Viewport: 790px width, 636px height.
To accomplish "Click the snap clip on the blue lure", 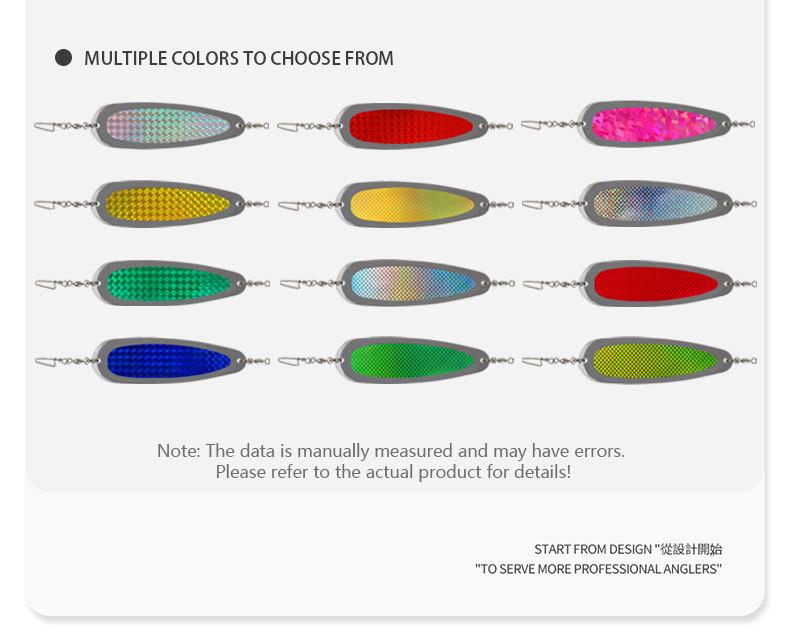I will click(x=45, y=360).
